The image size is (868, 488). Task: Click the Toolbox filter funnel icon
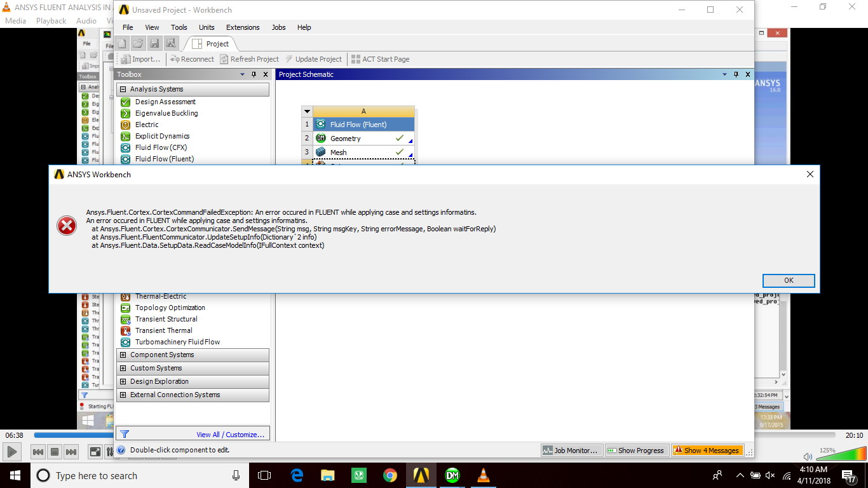tap(125, 434)
